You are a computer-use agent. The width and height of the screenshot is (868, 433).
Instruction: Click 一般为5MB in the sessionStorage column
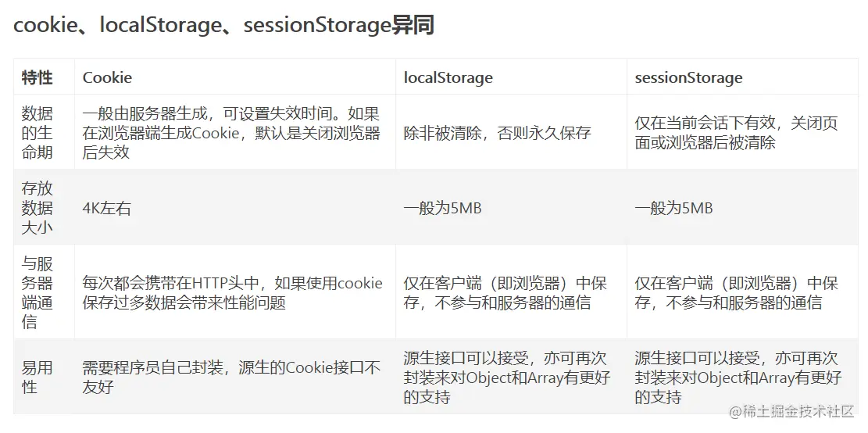pyautogui.click(x=673, y=209)
